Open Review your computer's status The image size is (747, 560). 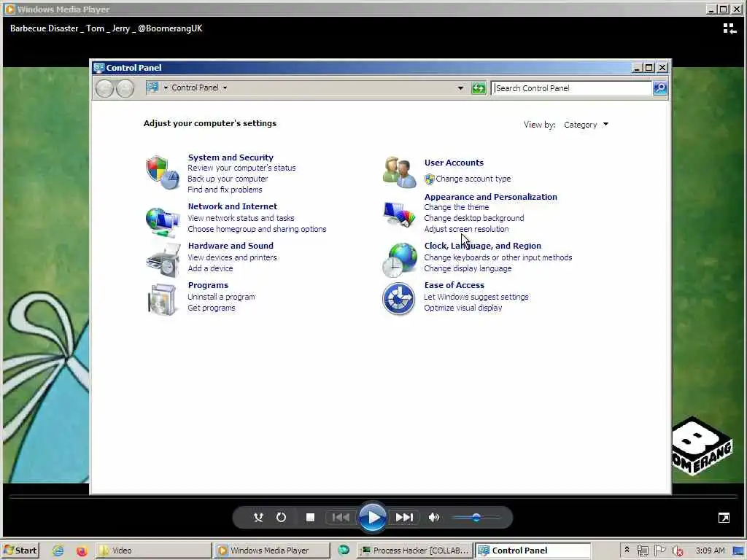pos(241,168)
